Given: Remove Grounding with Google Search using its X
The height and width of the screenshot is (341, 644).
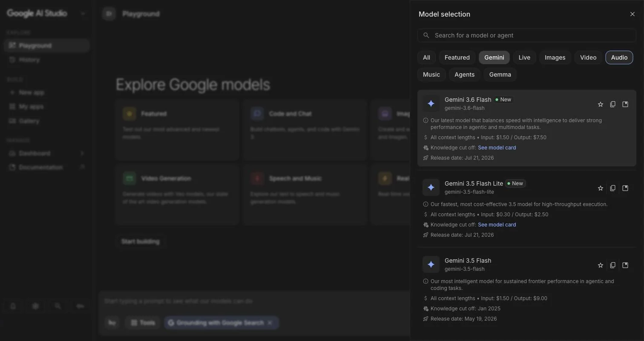Looking at the screenshot, I should point(270,323).
